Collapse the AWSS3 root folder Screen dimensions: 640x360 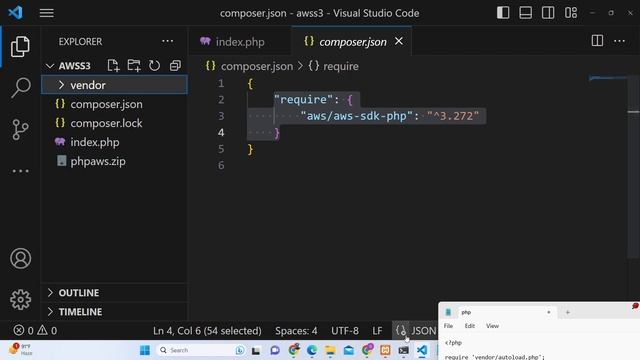coord(50,66)
